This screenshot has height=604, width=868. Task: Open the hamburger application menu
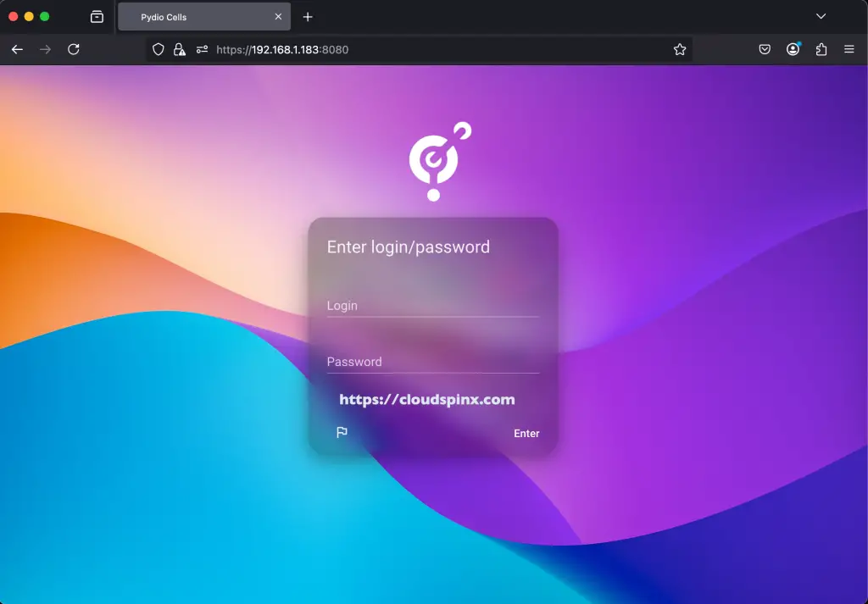click(x=849, y=49)
